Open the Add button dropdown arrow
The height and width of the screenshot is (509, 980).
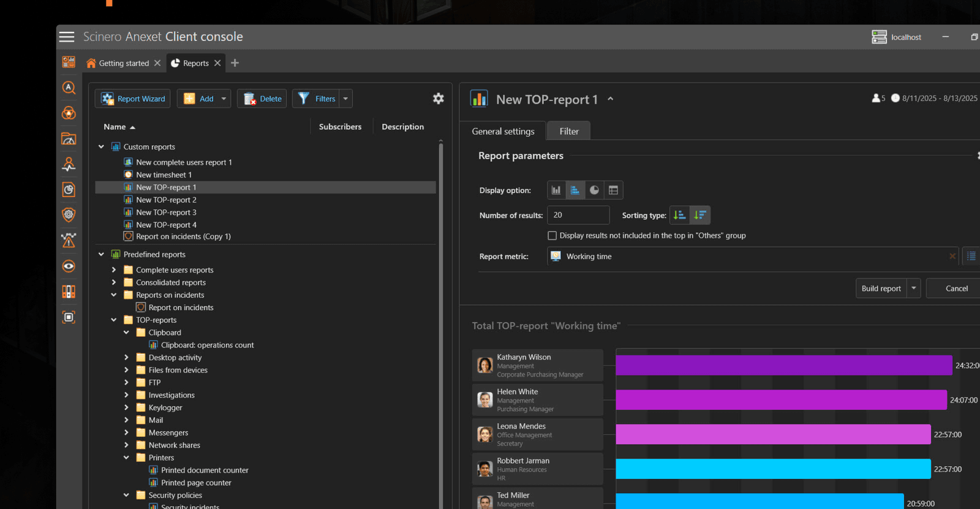tap(224, 99)
